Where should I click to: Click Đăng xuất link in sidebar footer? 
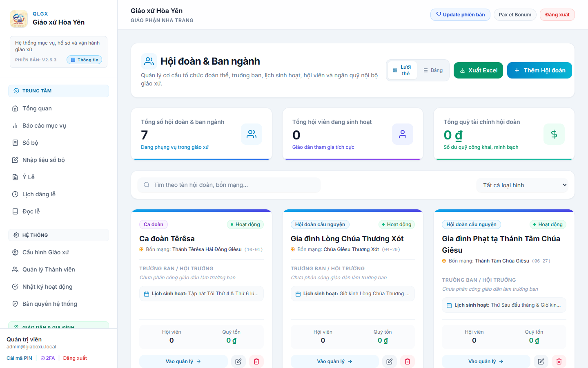tap(75, 358)
